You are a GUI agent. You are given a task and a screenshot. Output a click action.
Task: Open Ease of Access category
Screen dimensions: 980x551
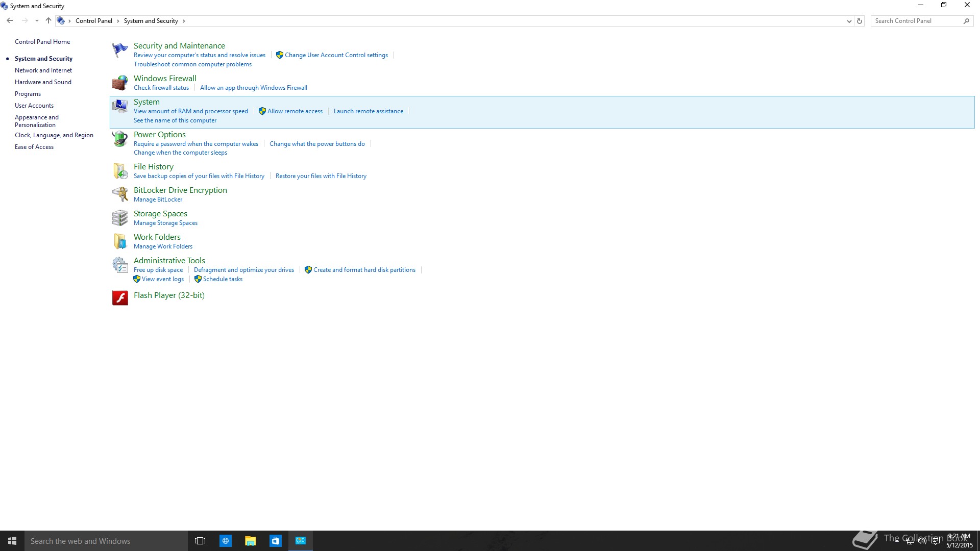[34, 147]
